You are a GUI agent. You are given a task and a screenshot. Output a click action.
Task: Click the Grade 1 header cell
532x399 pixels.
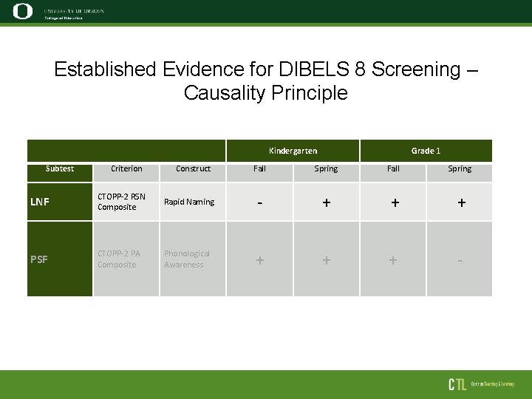pos(426,151)
